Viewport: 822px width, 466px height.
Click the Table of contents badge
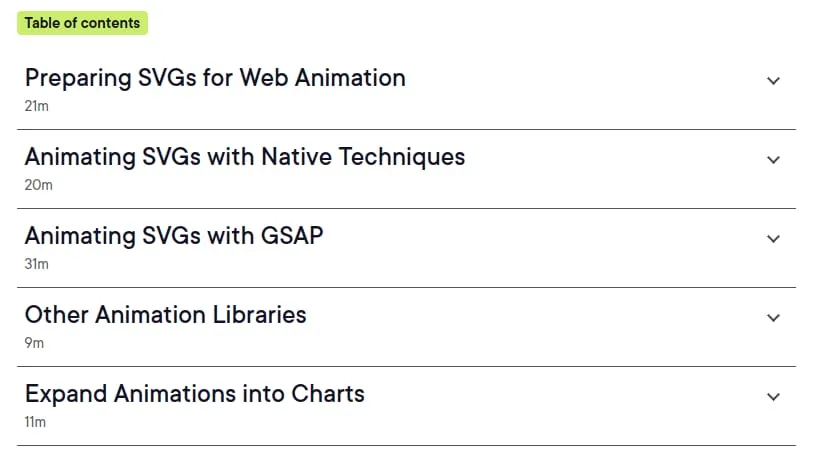pyautogui.click(x=82, y=23)
